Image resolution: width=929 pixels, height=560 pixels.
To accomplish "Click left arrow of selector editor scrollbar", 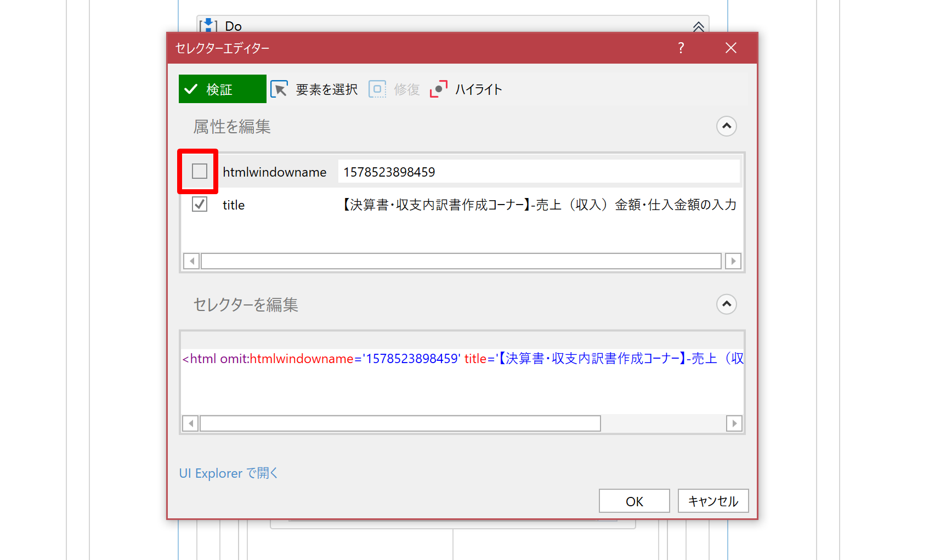I will coord(190,423).
